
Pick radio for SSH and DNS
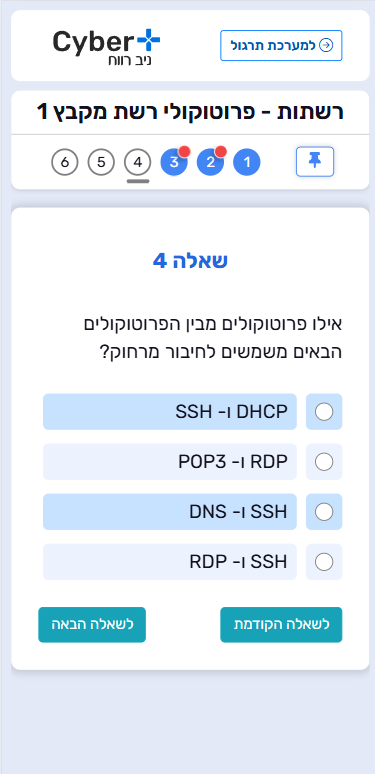(x=324, y=512)
